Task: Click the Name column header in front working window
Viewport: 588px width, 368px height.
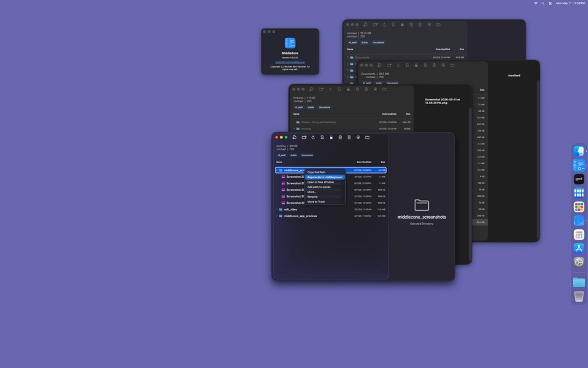Action: [x=279, y=162]
